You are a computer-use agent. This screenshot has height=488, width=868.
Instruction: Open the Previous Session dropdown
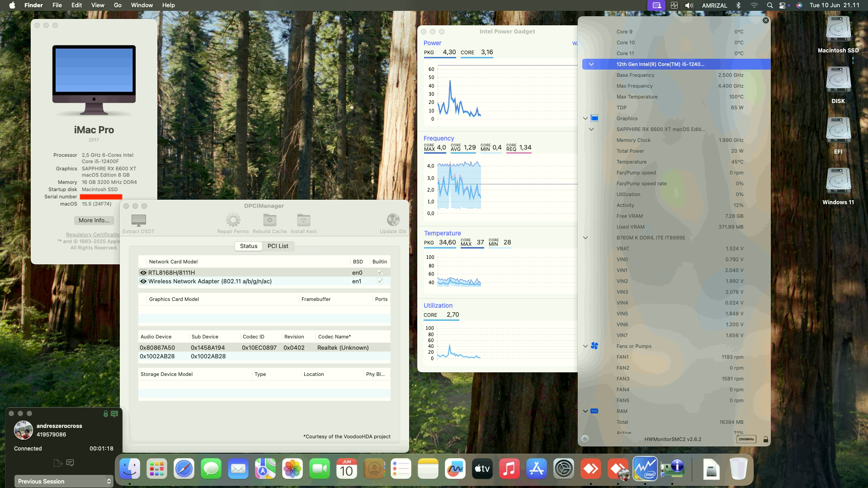(63, 481)
